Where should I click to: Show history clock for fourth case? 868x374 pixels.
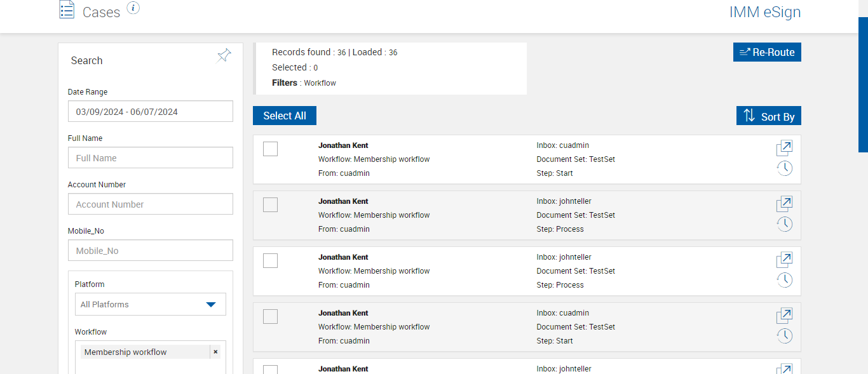pyautogui.click(x=785, y=336)
